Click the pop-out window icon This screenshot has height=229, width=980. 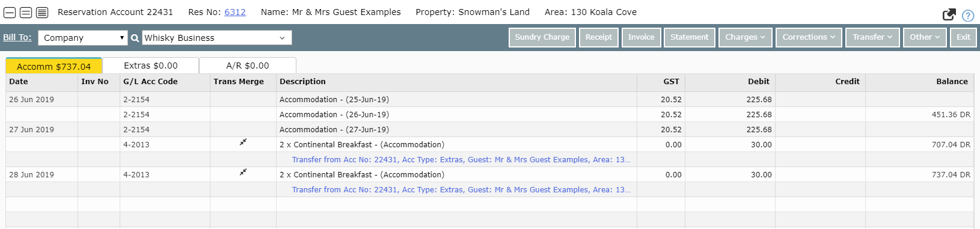pyautogui.click(x=949, y=15)
